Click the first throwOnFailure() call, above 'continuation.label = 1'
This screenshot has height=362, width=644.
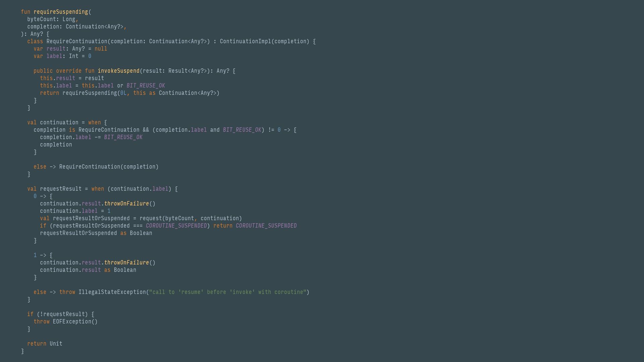[x=130, y=204]
